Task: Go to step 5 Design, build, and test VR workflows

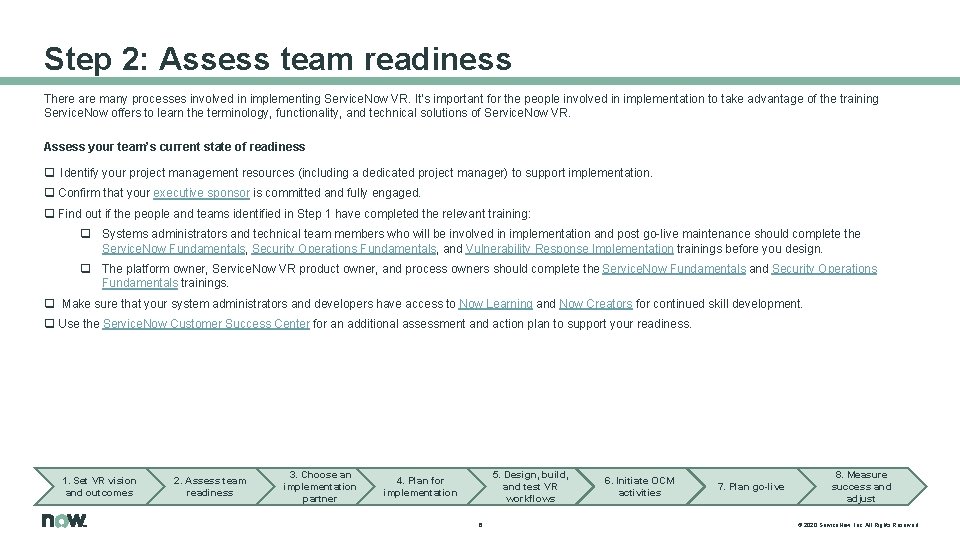Action: 530,486
